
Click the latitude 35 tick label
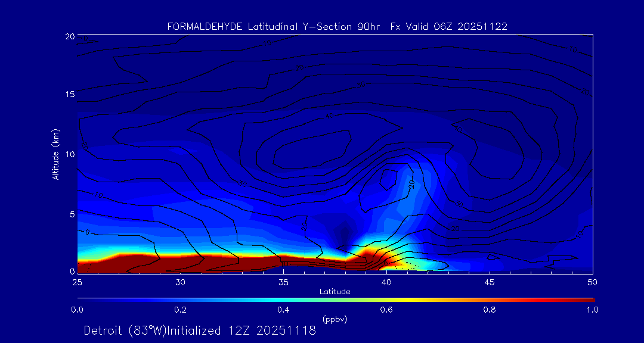click(x=283, y=282)
